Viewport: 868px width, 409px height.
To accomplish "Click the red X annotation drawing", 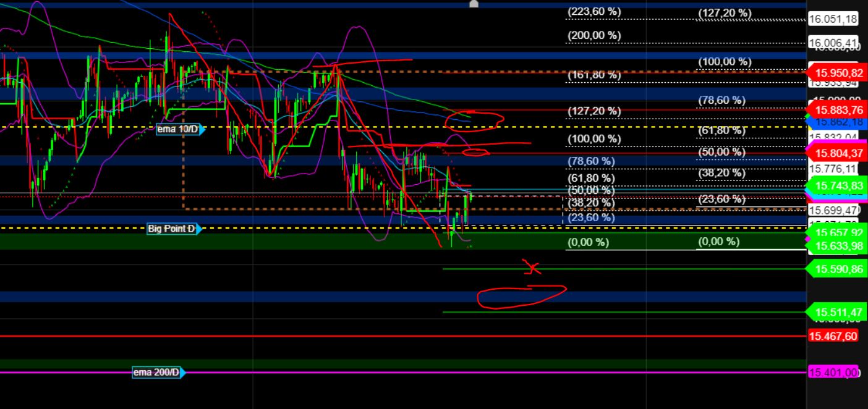I will point(532,268).
